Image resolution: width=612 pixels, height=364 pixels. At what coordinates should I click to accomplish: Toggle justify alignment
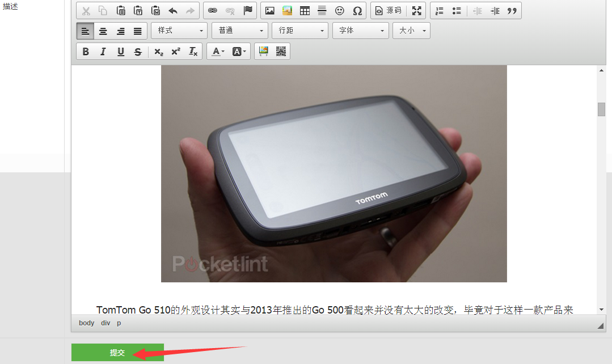138,31
